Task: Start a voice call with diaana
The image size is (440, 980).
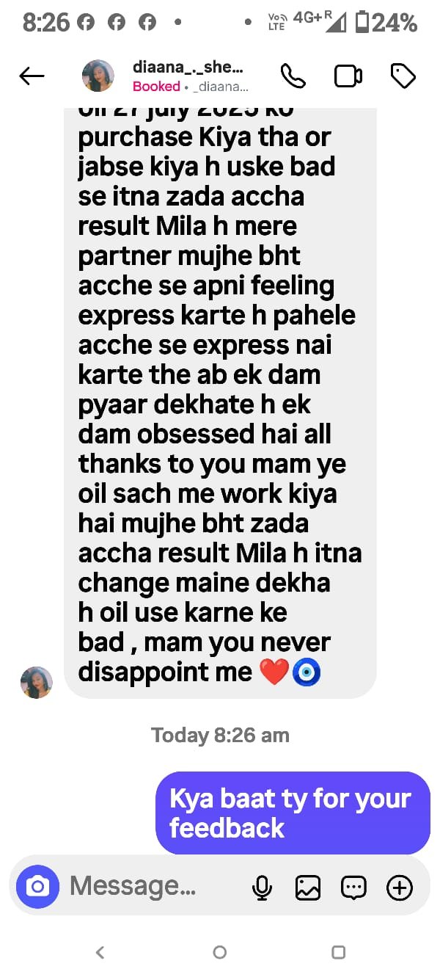Action: (293, 76)
